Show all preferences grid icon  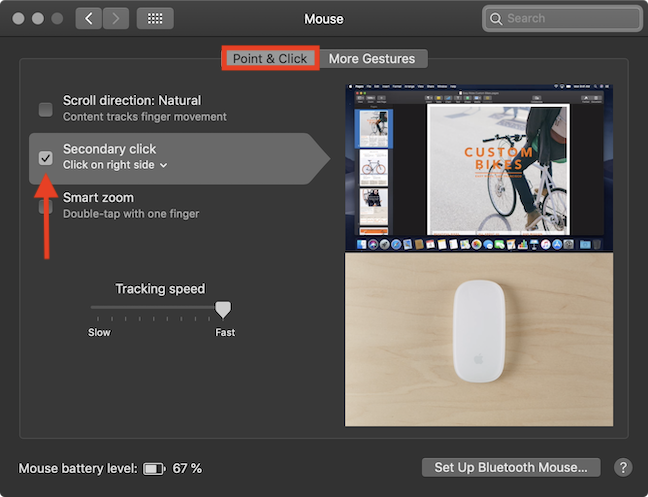coord(155,18)
